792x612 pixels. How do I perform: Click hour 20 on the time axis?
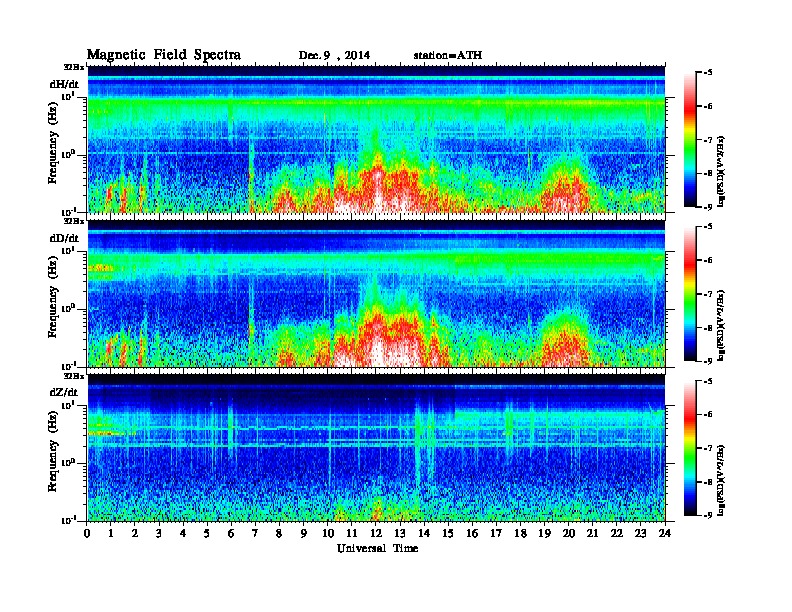(569, 533)
